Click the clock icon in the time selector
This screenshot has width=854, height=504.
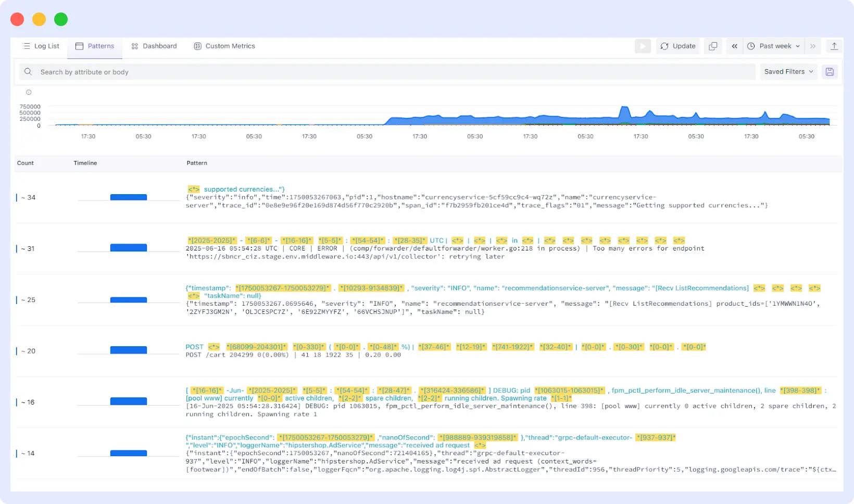pos(750,46)
